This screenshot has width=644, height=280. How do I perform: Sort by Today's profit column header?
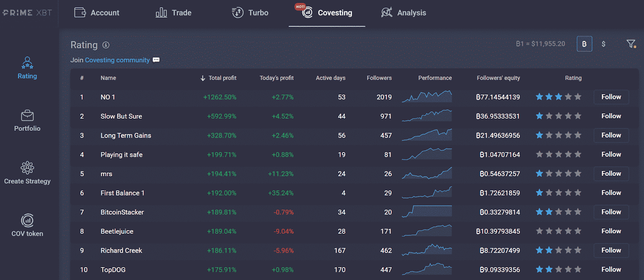click(x=277, y=78)
